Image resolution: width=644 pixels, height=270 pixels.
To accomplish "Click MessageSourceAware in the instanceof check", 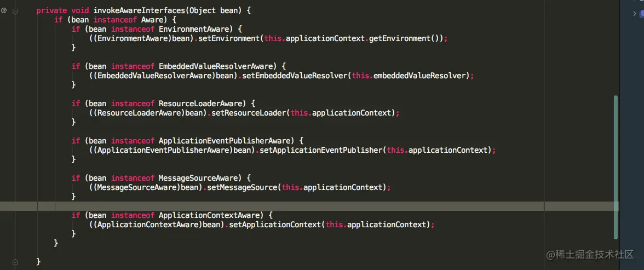I will tap(198, 178).
